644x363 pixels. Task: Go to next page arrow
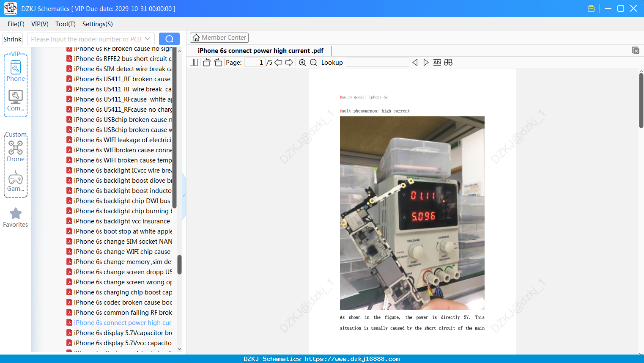pyautogui.click(x=289, y=63)
